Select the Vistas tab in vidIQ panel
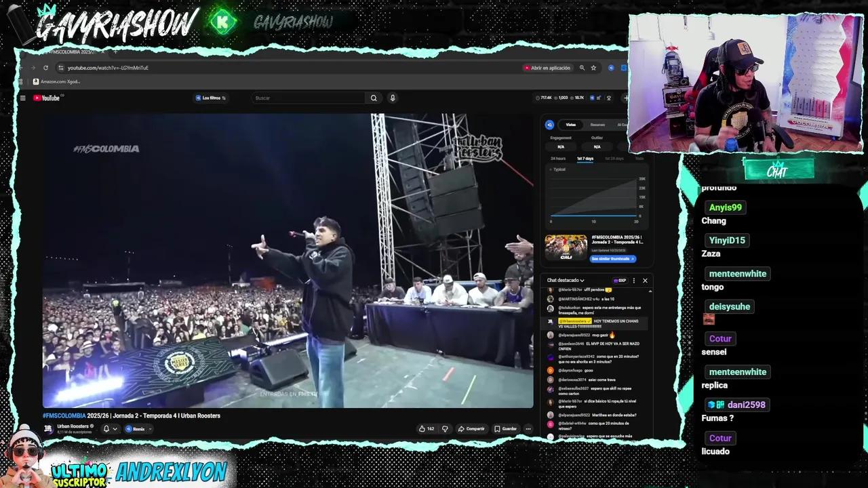The width and height of the screenshot is (868, 488). pos(571,125)
